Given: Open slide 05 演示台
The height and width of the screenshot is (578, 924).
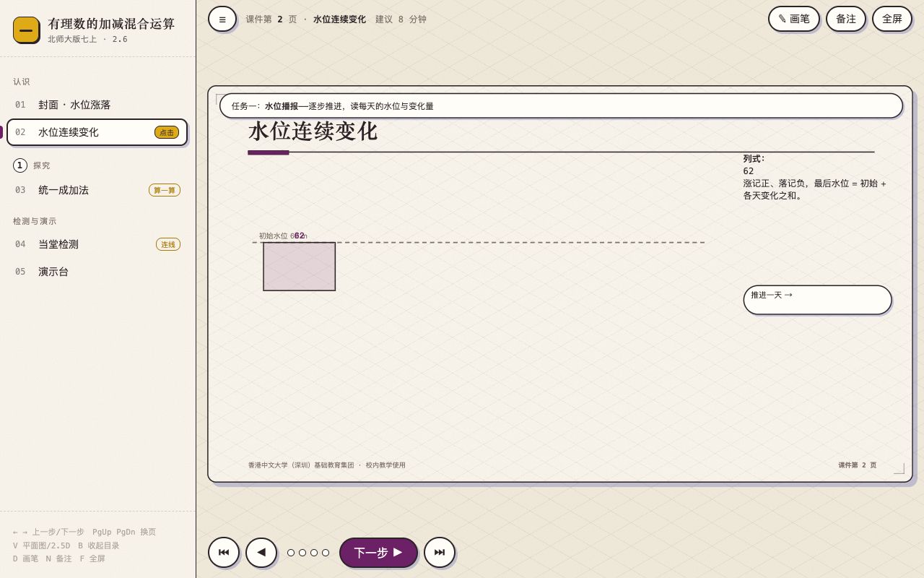Looking at the screenshot, I should click(97, 272).
